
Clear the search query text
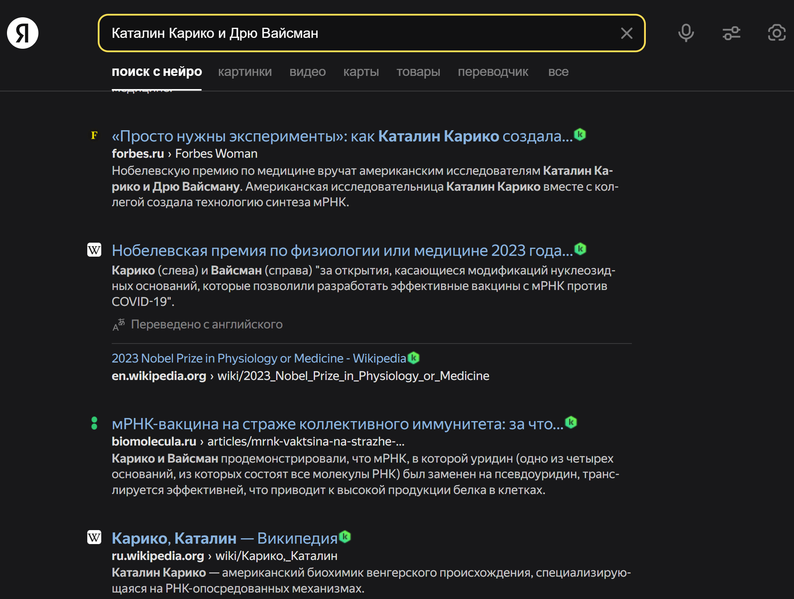coord(626,34)
